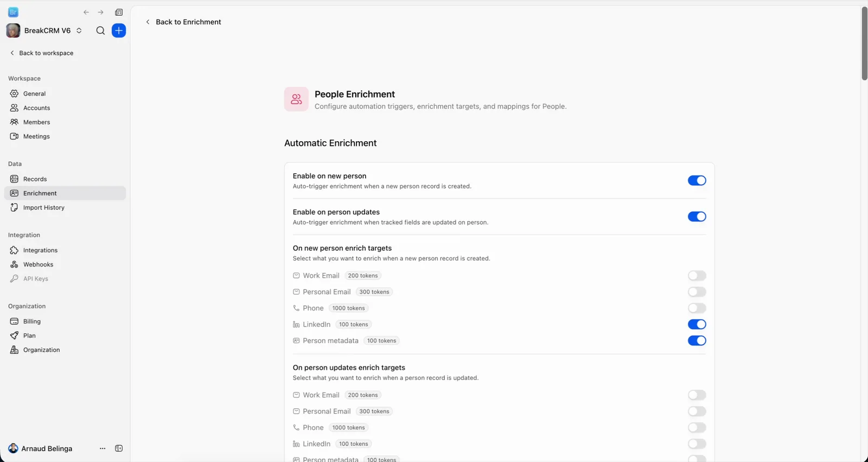Disable LinkedIn for new person targets

(697, 325)
